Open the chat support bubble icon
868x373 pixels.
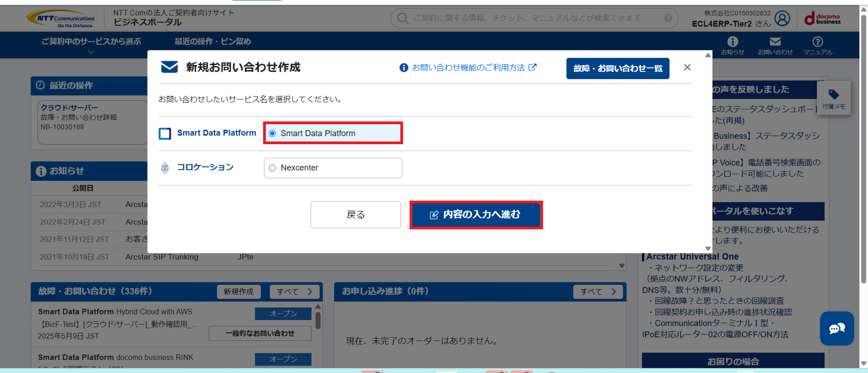click(x=837, y=328)
